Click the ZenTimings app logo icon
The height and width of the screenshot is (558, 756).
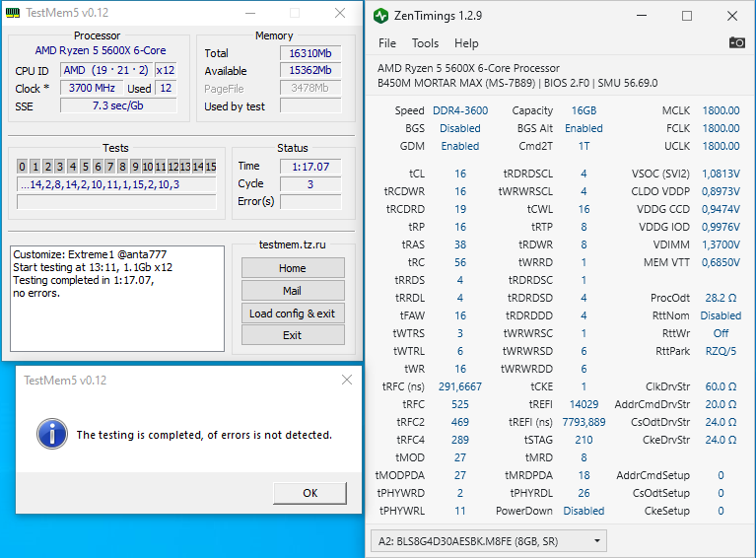point(380,16)
